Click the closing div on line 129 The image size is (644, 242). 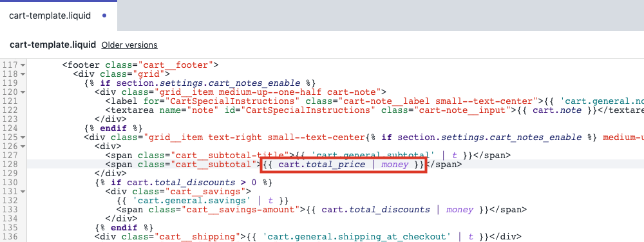tap(111, 174)
